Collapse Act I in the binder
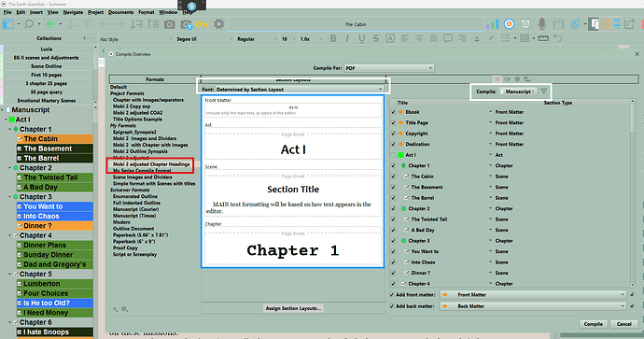 [x=6, y=120]
